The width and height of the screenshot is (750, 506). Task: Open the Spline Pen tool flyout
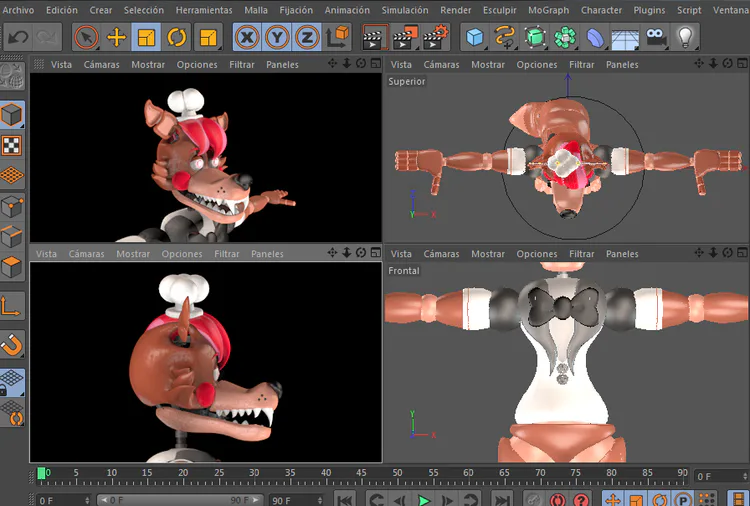(505, 37)
